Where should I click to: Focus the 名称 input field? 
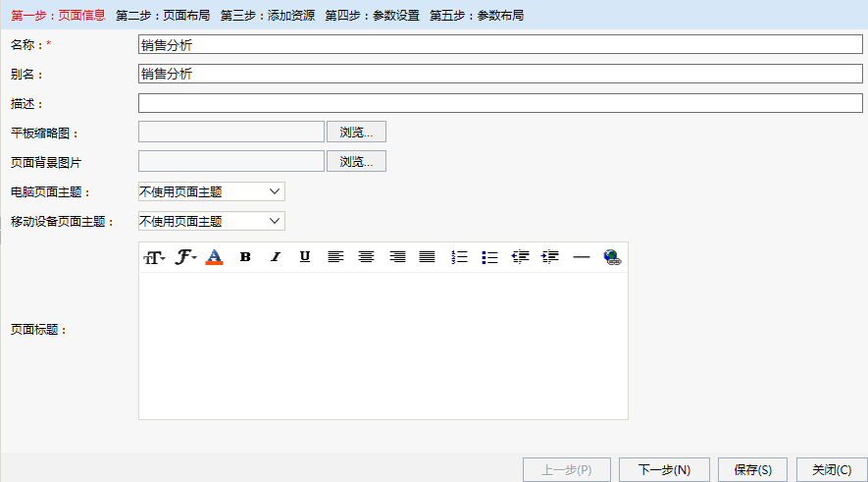[500, 45]
